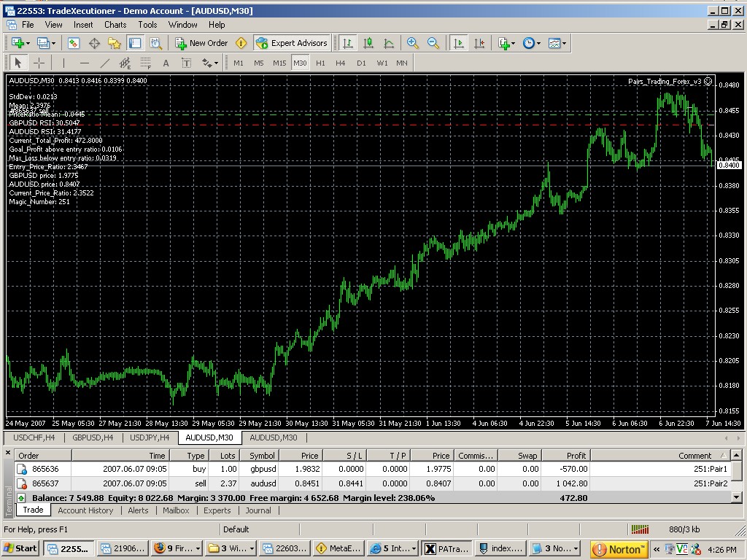The width and height of the screenshot is (747, 560).
Task: Select the Fibonacci retracement tool
Action: 145,63
